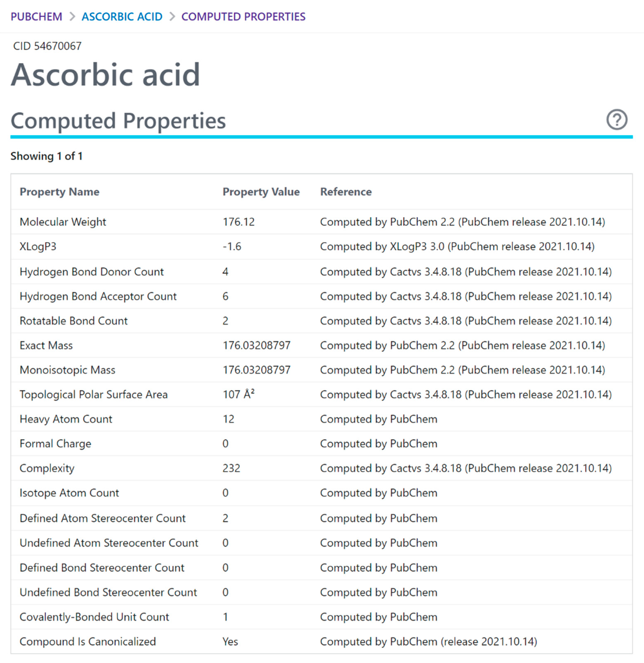Click the Covalently-Bonded Unit Count label
The image size is (644, 663).
[94, 617]
